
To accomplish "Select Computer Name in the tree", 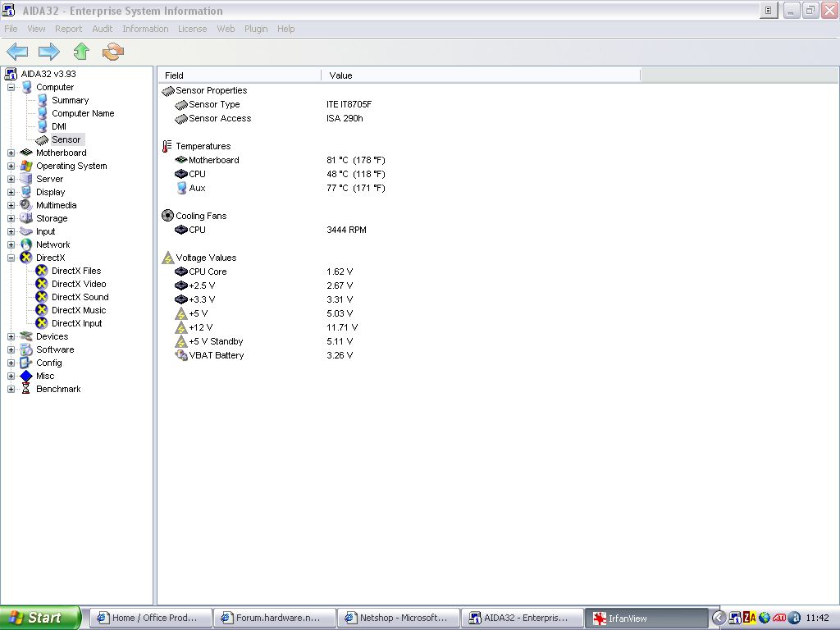I will pos(83,113).
